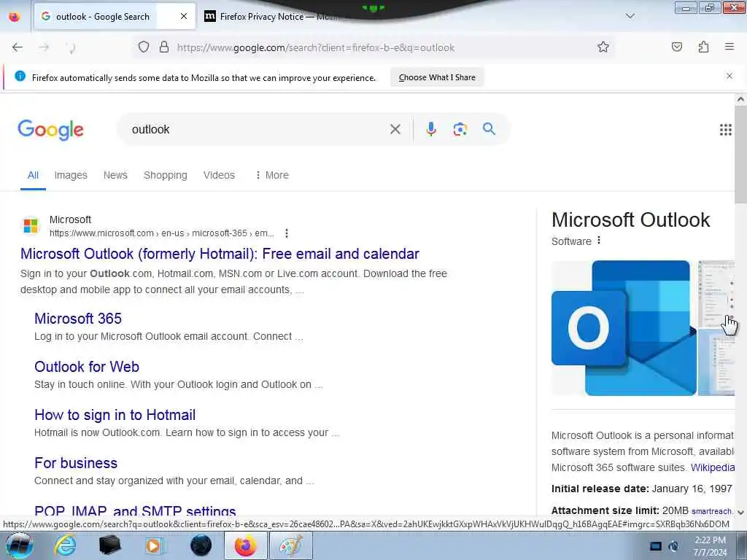The width and height of the screenshot is (747, 560).
Task: Open the list all tabs dropdown arrow
Action: coord(630,16)
